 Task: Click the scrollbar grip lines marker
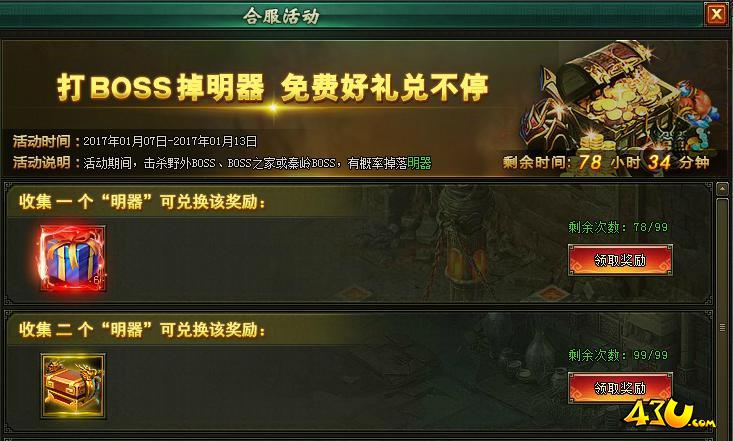(x=723, y=327)
